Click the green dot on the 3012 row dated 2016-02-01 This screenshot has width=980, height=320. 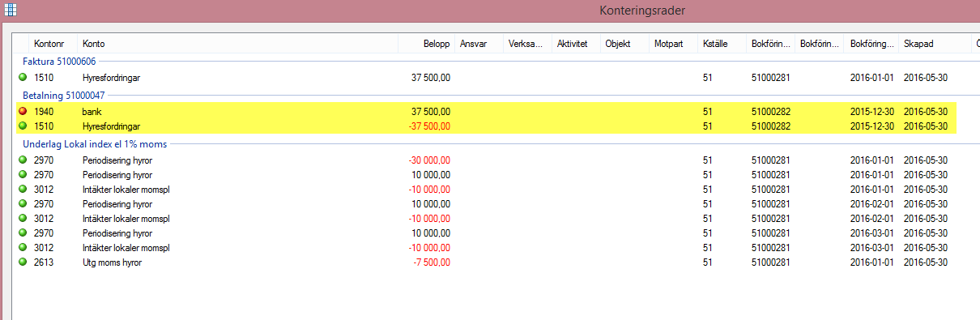tap(23, 219)
